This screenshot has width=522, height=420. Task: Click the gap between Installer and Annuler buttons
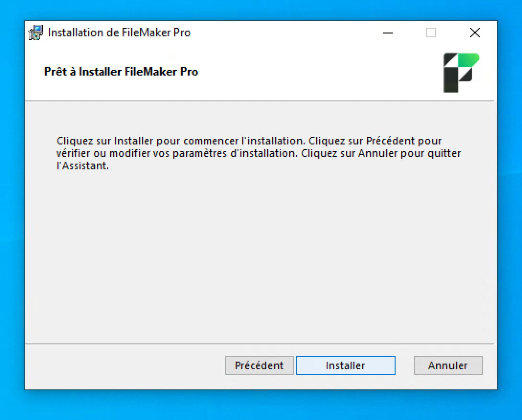tap(405, 365)
